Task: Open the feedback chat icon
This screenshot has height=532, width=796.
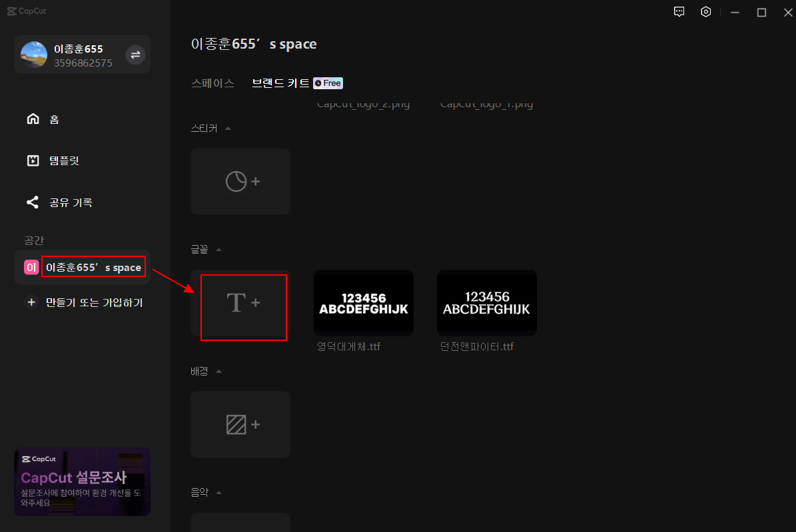Action: pos(679,12)
